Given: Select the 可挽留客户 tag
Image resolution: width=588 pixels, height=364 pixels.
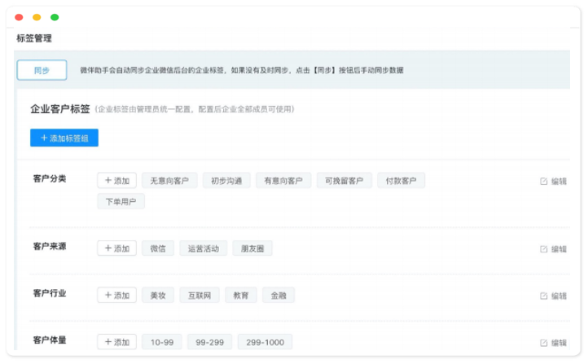Looking at the screenshot, I should tap(344, 181).
